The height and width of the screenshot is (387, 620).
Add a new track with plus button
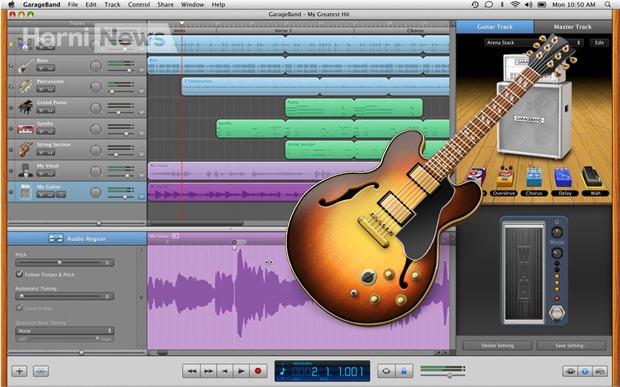coord(19,371)
